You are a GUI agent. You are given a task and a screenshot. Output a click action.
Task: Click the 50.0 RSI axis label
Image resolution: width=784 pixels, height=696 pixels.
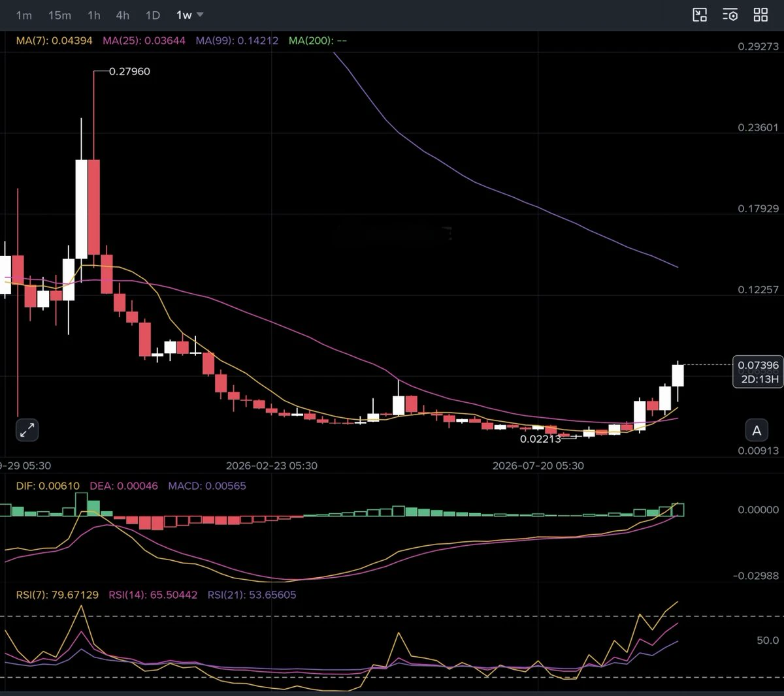(x=768, y=641)
